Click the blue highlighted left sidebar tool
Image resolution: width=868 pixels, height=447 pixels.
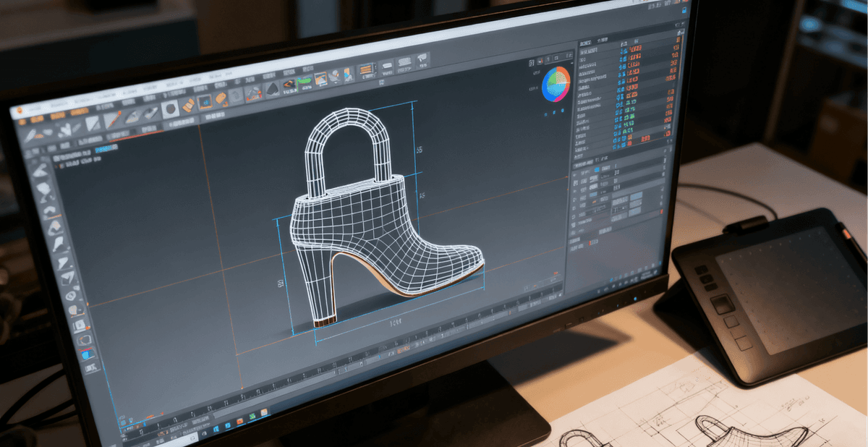87,354
